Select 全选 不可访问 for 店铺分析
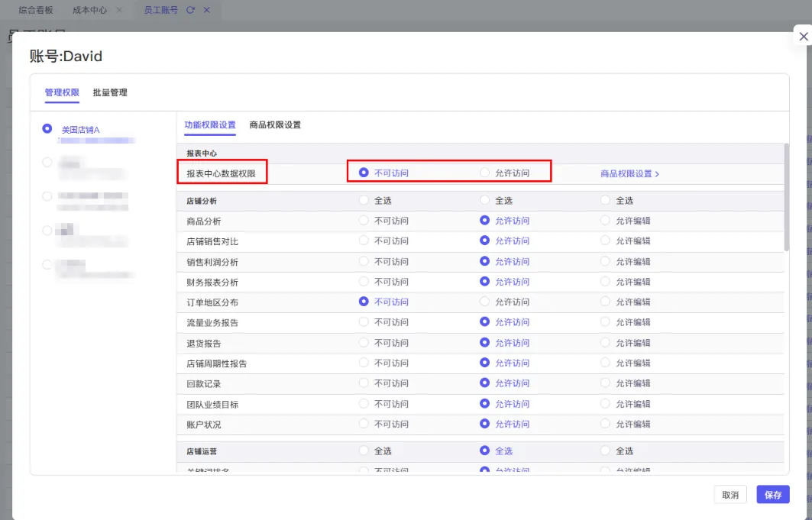This screenshot has width=812, height=520. pyautogui.click(x=364, y=200)
